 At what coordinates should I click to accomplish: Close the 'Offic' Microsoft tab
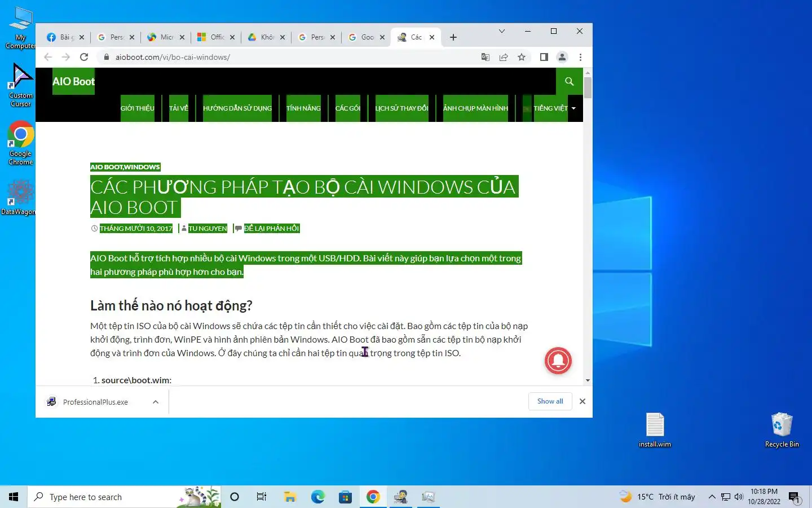232,37
